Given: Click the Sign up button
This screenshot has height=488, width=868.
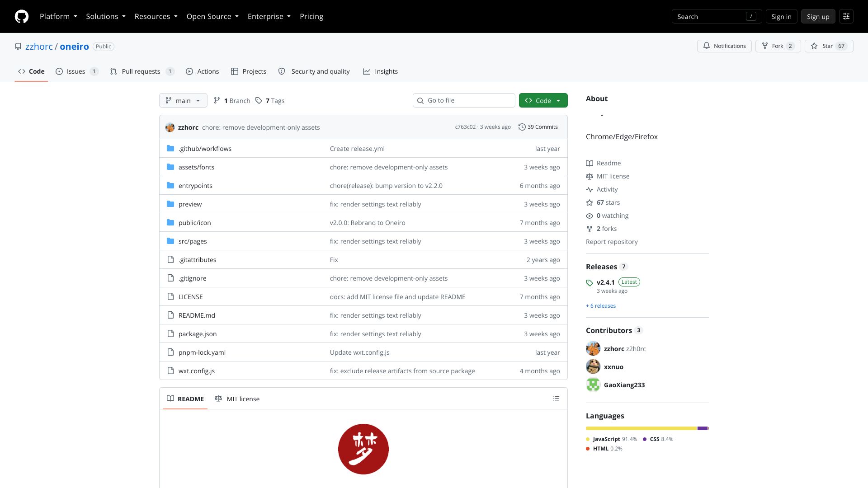Looking at the screenshot, I should (x=818, y=16).
